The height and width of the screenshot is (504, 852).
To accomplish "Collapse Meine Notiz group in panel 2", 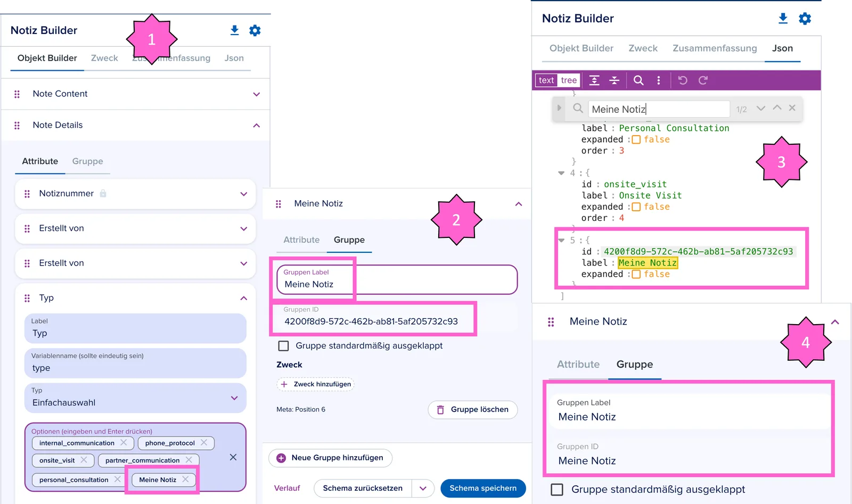I will click(x=519, y=204).
